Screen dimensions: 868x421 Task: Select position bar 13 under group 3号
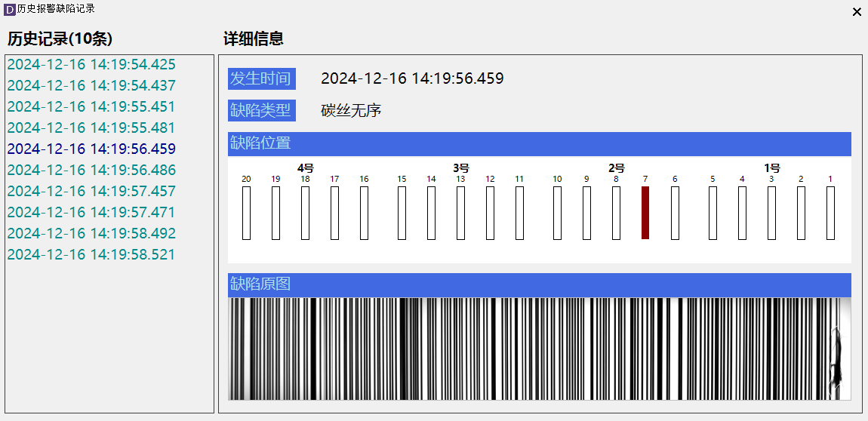pyautogui.click(x=460, y=213)
